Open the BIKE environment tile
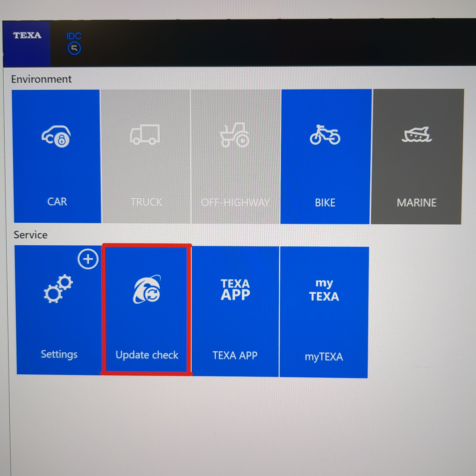The height and width of the screenshot is (476, 476). pos(326,156)
